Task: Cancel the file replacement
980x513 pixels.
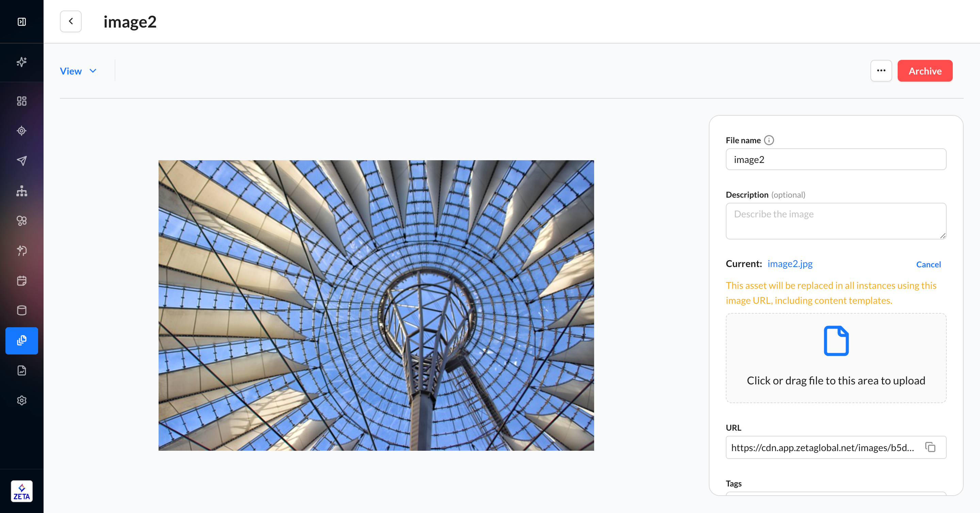Action: pyautogui.click(x=928, y=264)
